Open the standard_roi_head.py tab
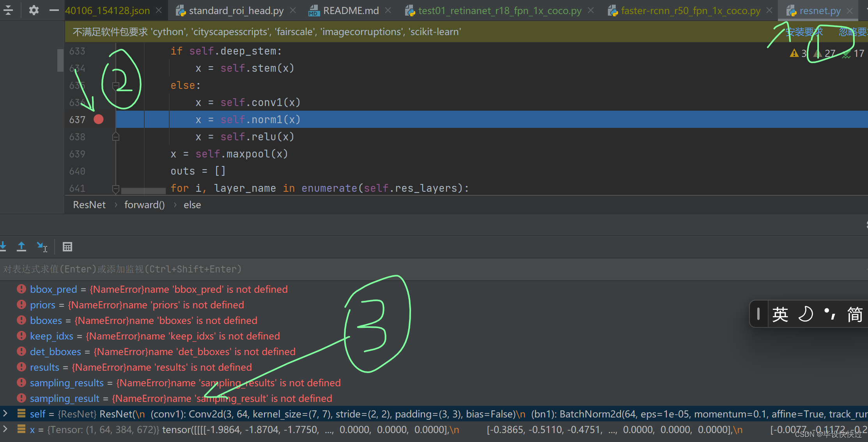 (234, 11)
